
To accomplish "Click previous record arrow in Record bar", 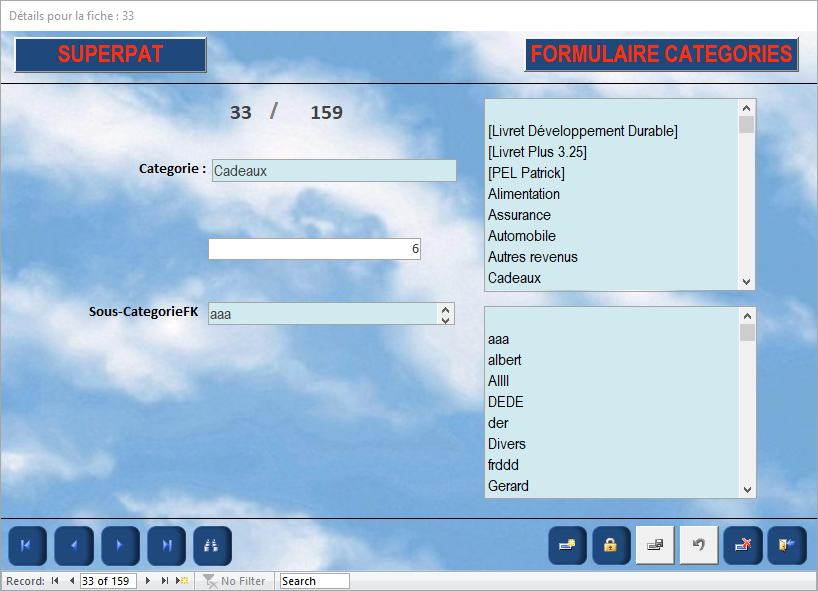I will click(x=72, y=581).
